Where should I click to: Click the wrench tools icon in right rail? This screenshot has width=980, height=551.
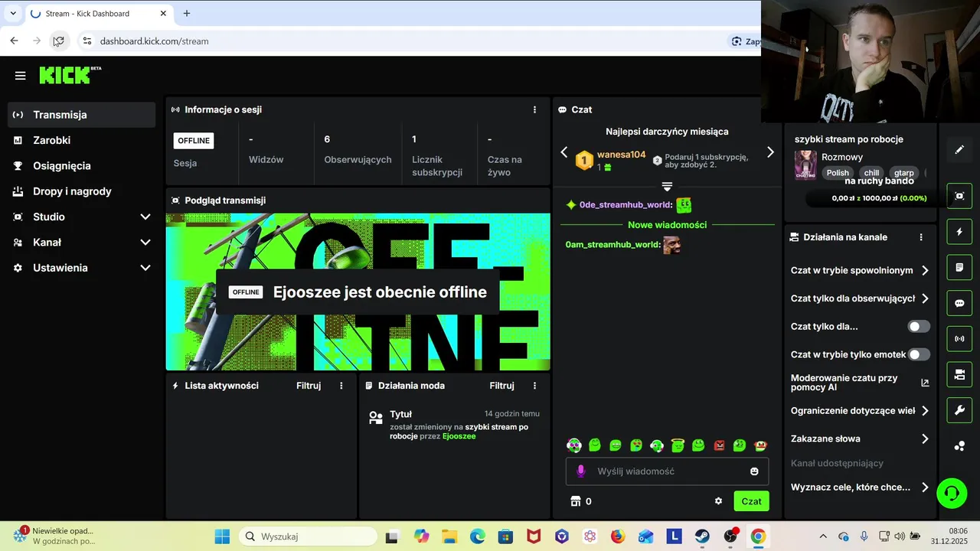click(959, 410)
